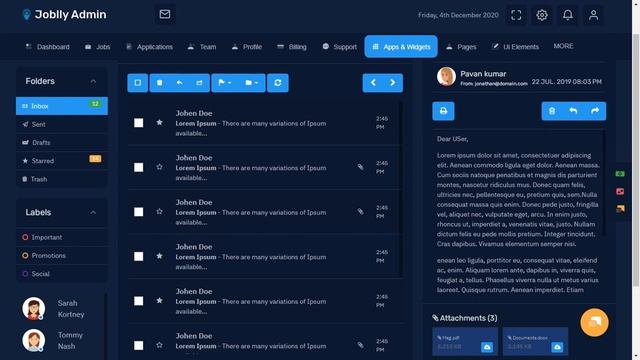Open the notifications bell
This screenshot has height=360, width=640.
click(567, 15)
